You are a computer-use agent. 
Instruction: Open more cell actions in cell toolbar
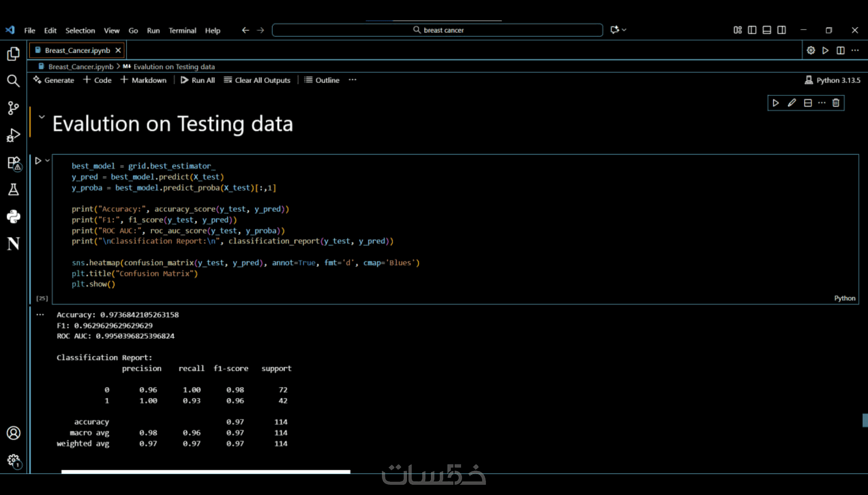point(822,103)
